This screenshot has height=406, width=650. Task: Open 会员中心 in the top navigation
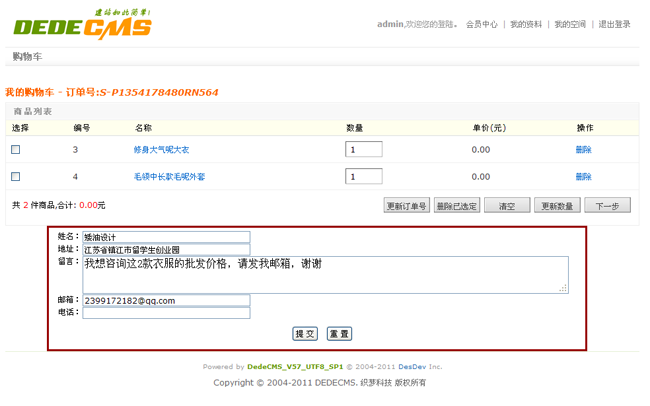click(481, 24)
